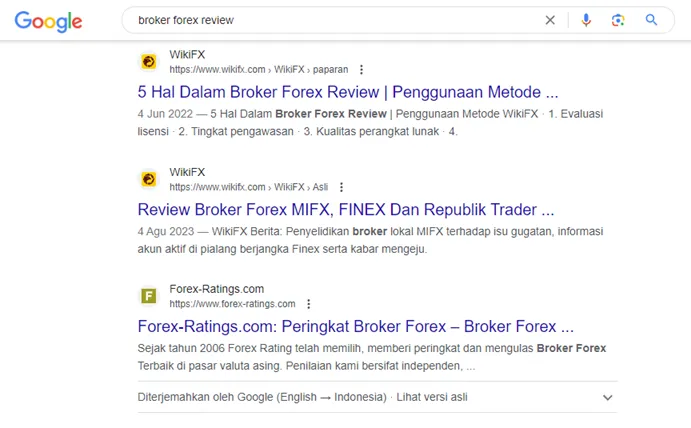This screenshot has height=428, width=691.
Task: Click URL 'wikifx.com › WikiFX › Asli'
Action: (249, 187)
